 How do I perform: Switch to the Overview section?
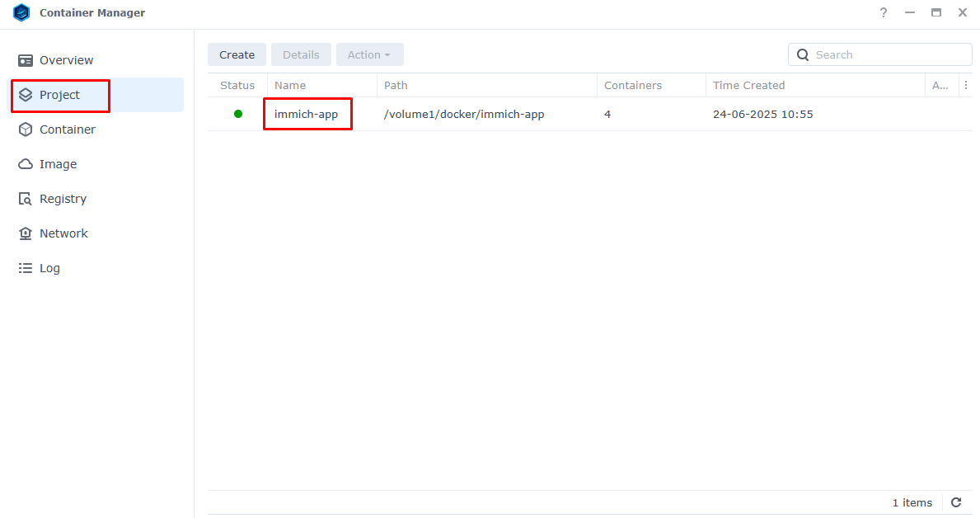[x=66, y=60]
